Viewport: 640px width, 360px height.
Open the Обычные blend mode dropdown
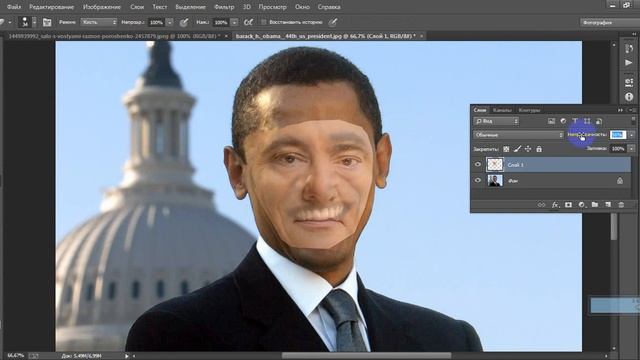click(x=518, y=135)
